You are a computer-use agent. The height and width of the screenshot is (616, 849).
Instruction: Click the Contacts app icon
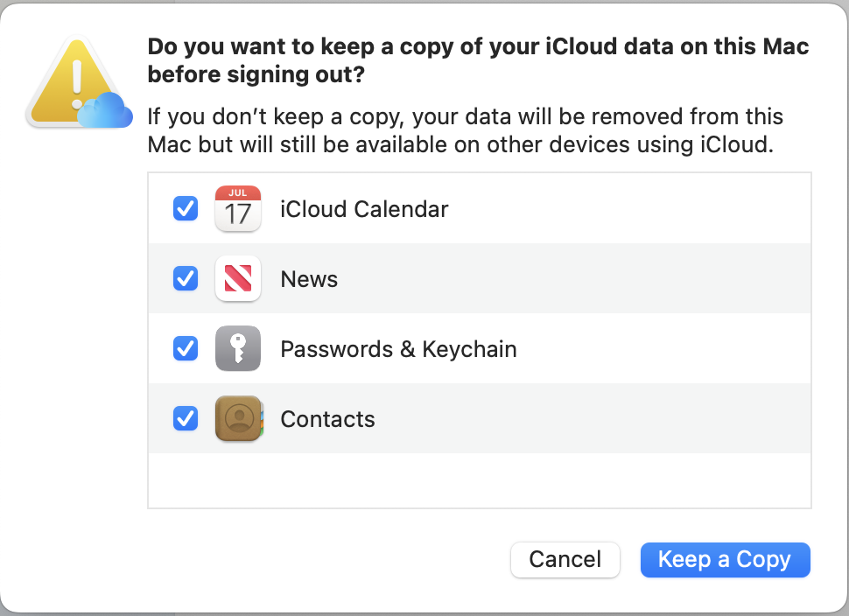coord(237,419)
